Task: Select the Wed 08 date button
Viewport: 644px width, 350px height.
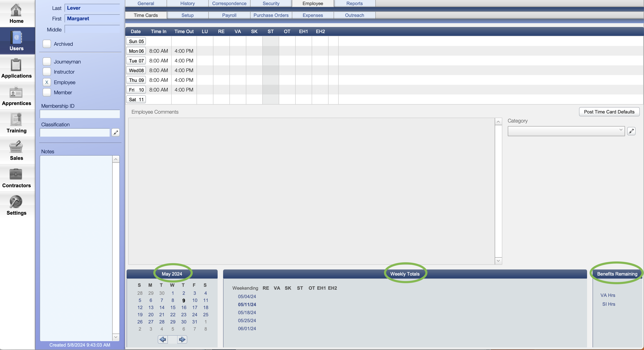Action: 136,70
